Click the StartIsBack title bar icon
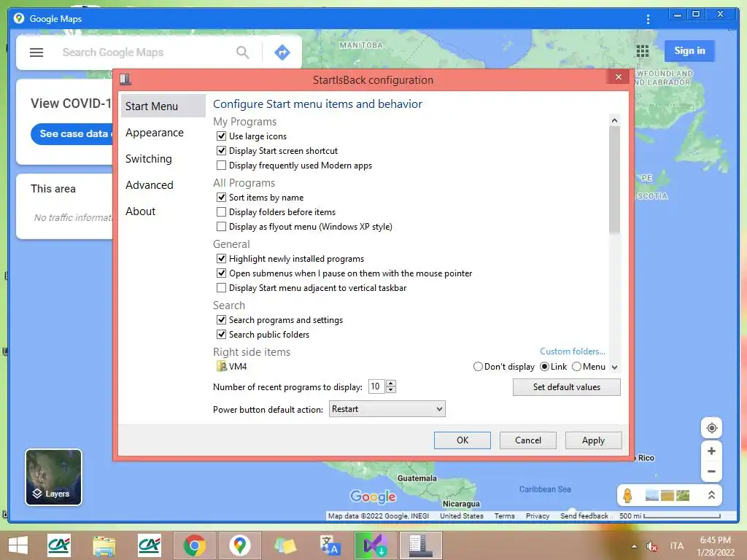The image size is (747, 560). (125, 79)
